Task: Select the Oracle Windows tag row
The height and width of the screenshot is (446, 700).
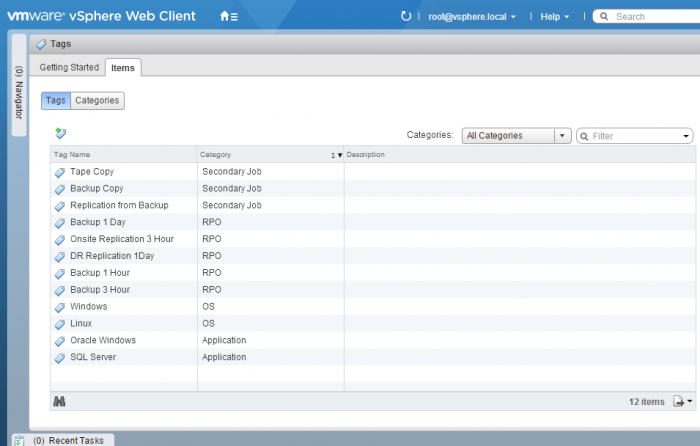Action: coord(373,340)
